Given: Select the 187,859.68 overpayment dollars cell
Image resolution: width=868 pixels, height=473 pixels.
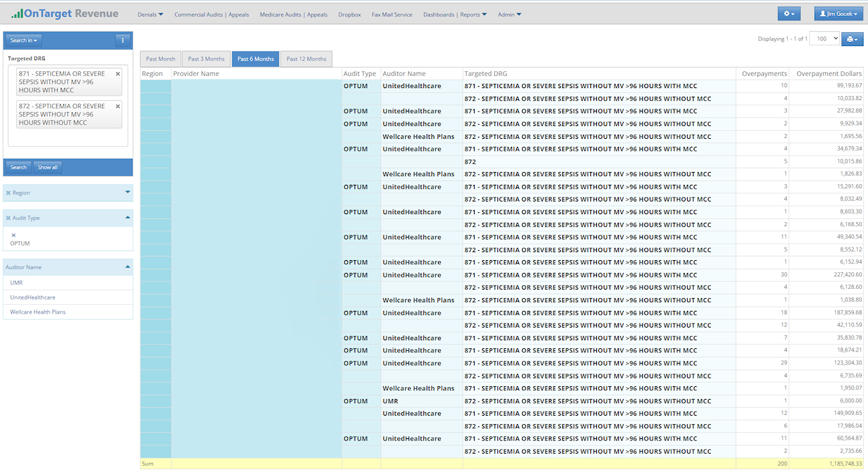Looking at the screenshot, I should (827, 313).
